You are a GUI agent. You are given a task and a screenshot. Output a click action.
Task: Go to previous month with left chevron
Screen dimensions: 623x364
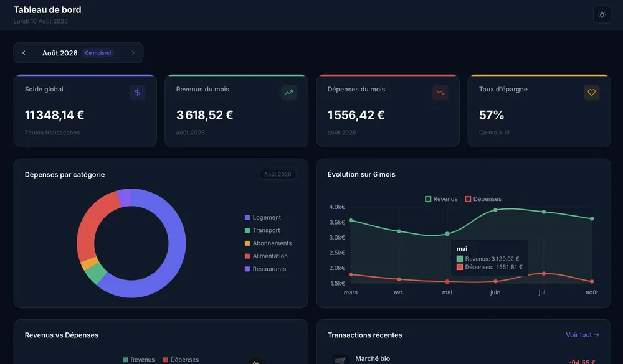point(24,53)
